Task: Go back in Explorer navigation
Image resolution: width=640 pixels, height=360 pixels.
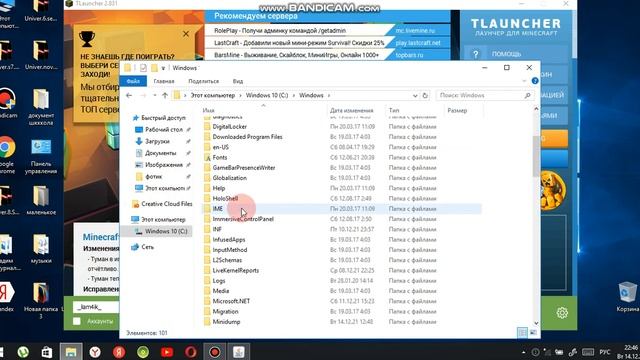Action: [129, 96]
